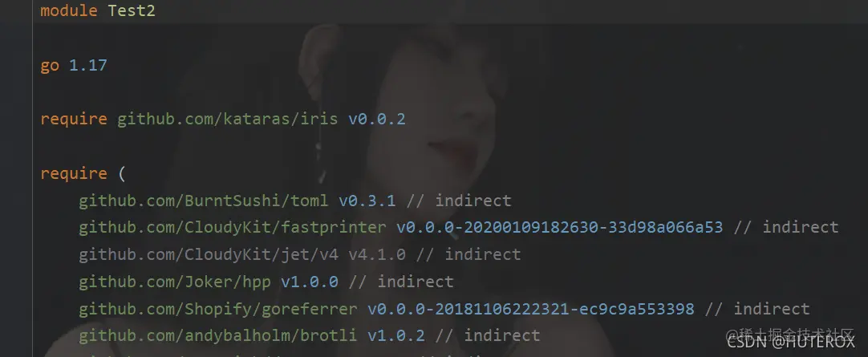Click the goreferrer pseudo-version ending in ec9c9a553398
The height and width of the screenshot is (357, 868).
531,309
